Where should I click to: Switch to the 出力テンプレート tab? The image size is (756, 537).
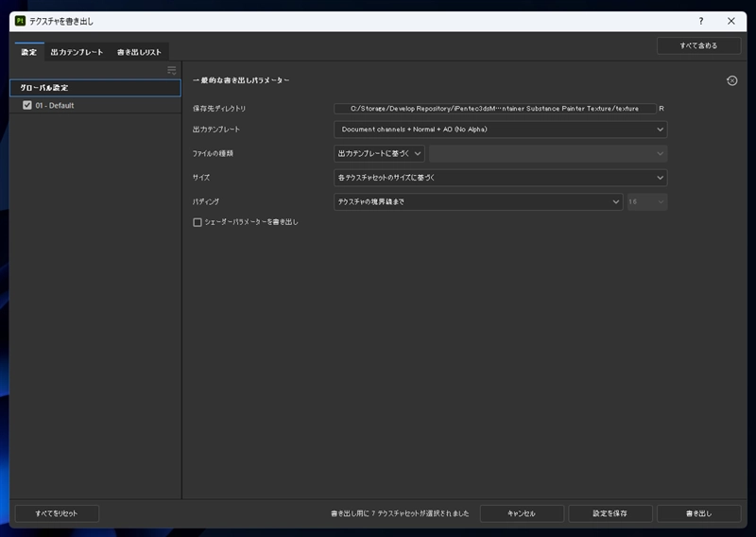point(77,52)
